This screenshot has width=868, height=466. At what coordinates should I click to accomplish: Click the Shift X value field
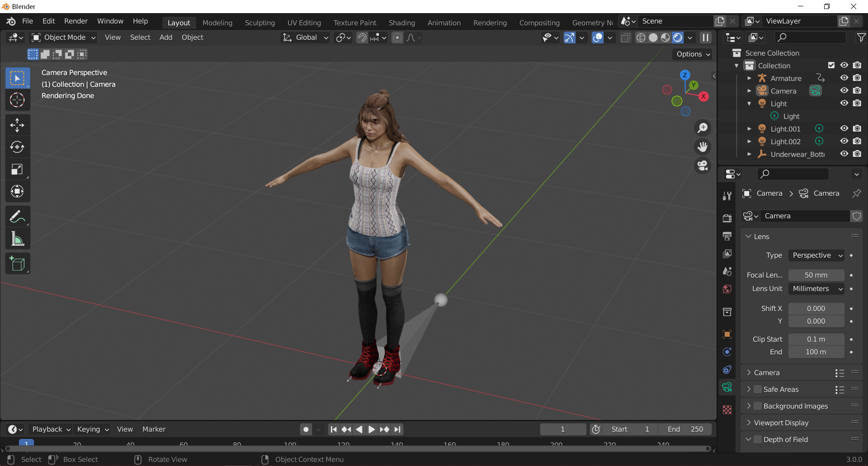pos(816,308)
